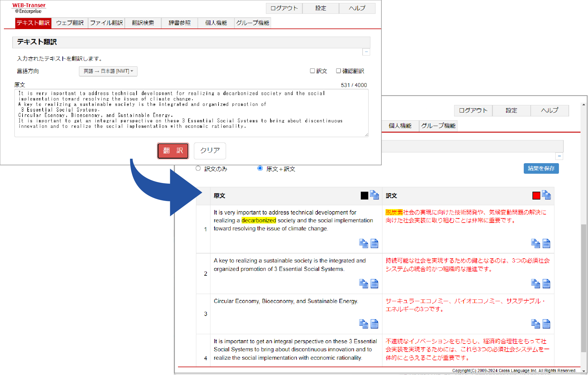Click inside the 原文 text area
This screenshot has width=588, height=375.
coord(191,113)
